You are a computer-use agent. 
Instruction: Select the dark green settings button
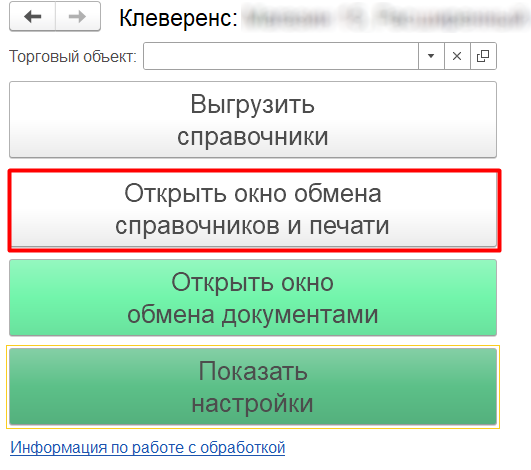click(x=253, y=387)
